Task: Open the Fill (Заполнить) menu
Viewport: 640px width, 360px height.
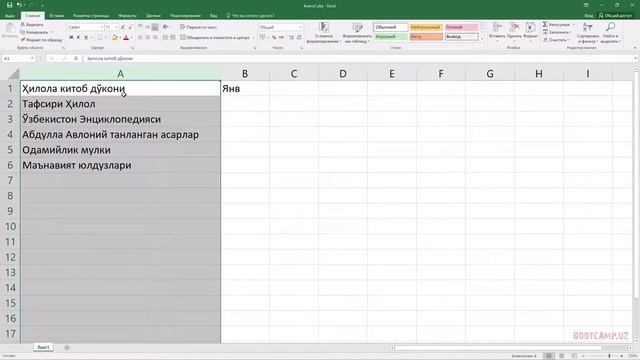Action: click(557, 32)
